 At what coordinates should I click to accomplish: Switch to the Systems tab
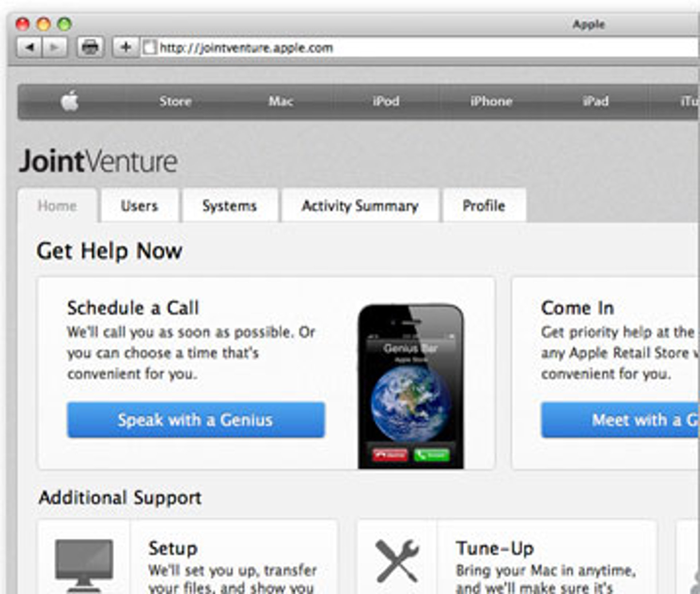230,206
